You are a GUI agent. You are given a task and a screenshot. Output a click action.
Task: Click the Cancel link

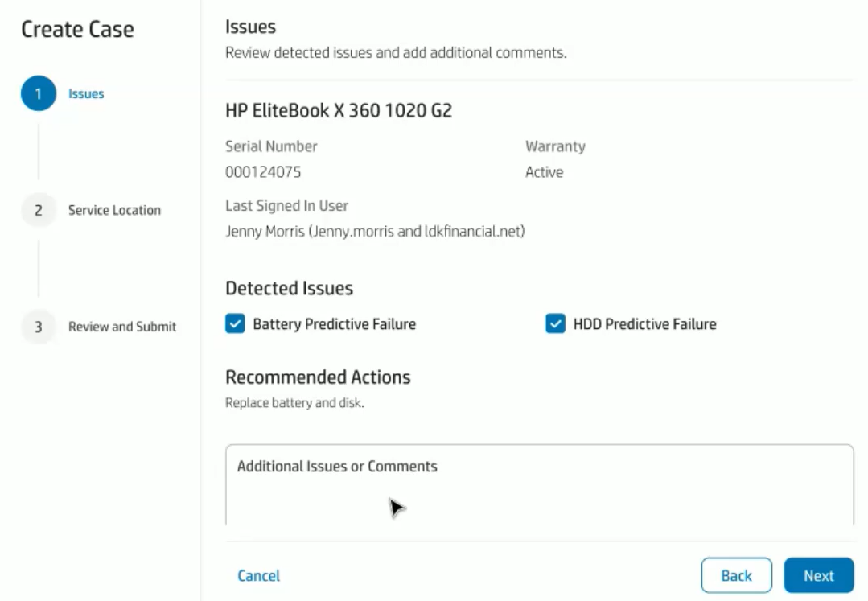pos(258,575)
